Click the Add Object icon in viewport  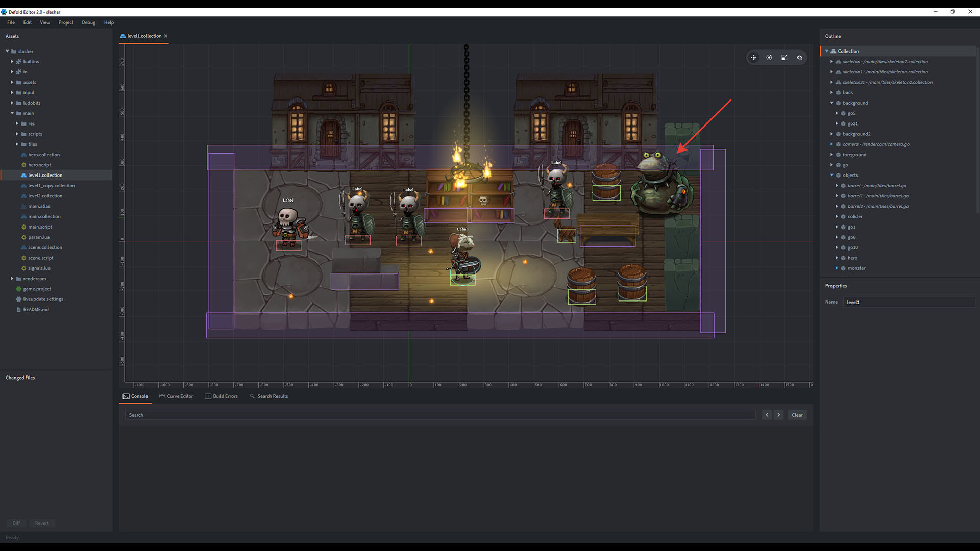753,57
